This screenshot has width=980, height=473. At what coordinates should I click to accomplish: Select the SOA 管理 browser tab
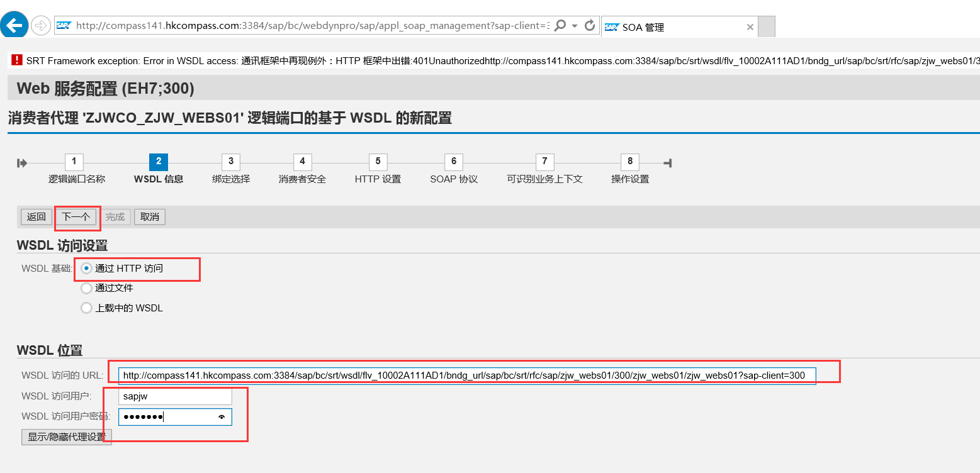(679, 27)
